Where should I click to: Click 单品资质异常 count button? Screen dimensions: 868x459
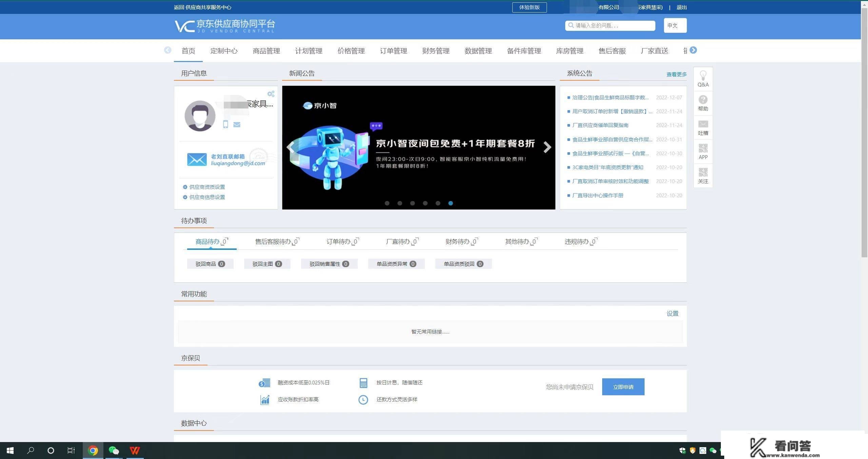coord(396,264)
